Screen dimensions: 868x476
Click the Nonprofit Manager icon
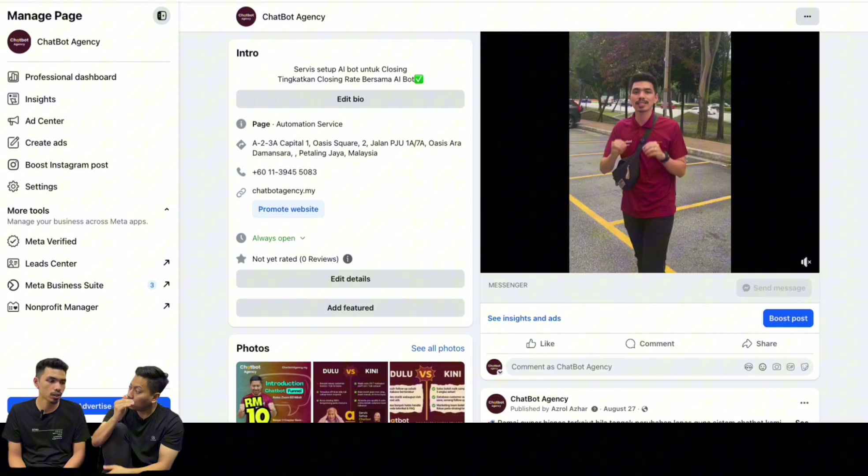click(x=13, y=307)
